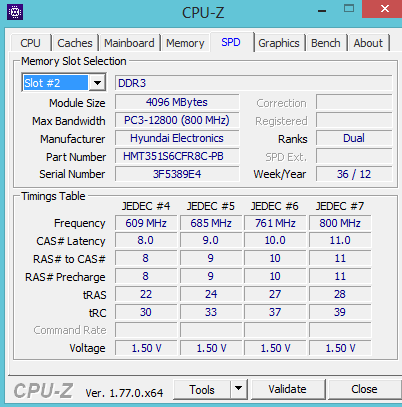
Task: Click tRAS value 24
Action: click(x=211, y=294)
